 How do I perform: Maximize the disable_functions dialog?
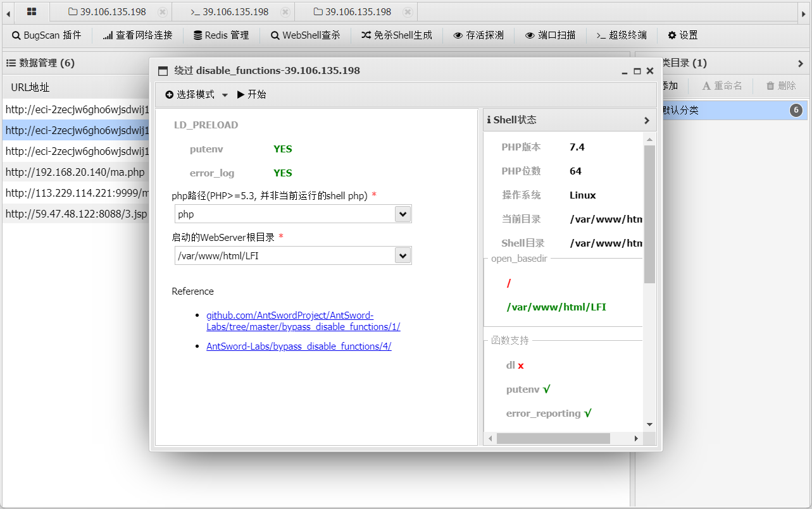pos(637,71)
